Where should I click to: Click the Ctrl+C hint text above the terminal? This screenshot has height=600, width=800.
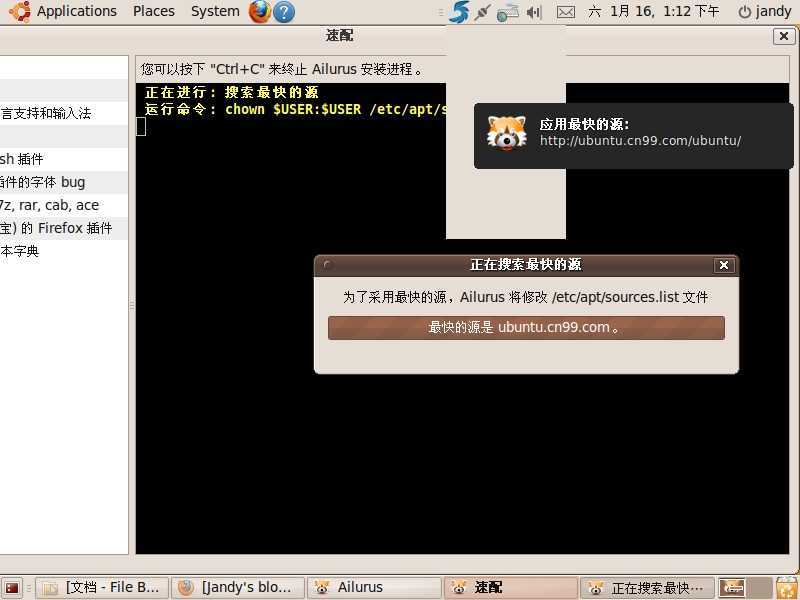282,69
